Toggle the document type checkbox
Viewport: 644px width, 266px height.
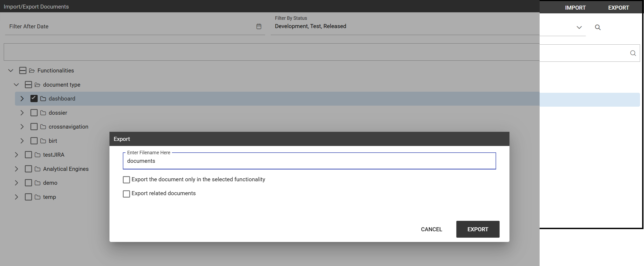28,85
